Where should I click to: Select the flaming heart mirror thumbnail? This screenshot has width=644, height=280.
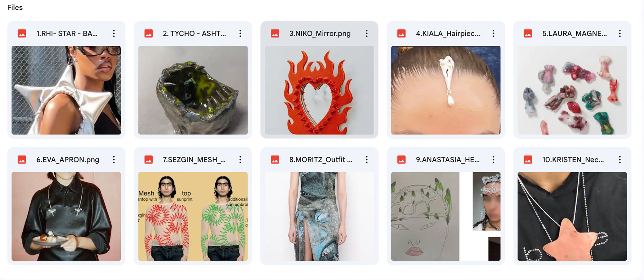319,90
